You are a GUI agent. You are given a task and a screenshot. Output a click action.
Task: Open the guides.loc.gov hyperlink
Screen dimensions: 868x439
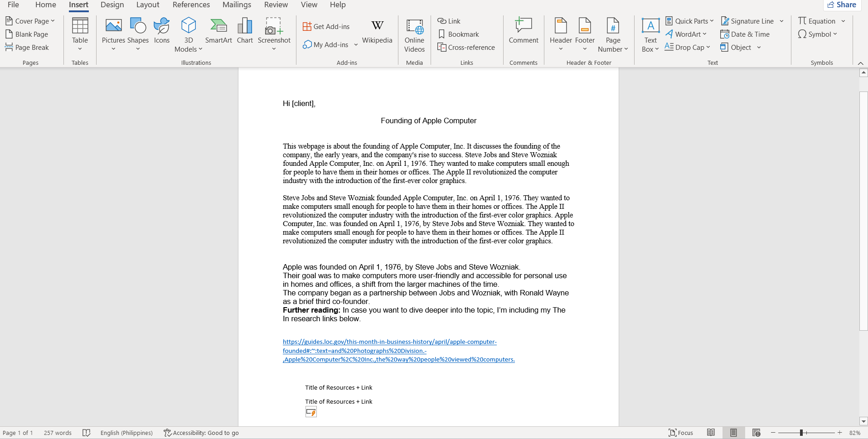click(399, 351)
